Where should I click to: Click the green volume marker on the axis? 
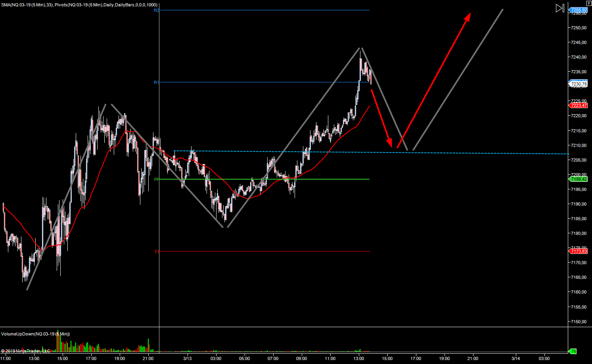click(573, 351)
